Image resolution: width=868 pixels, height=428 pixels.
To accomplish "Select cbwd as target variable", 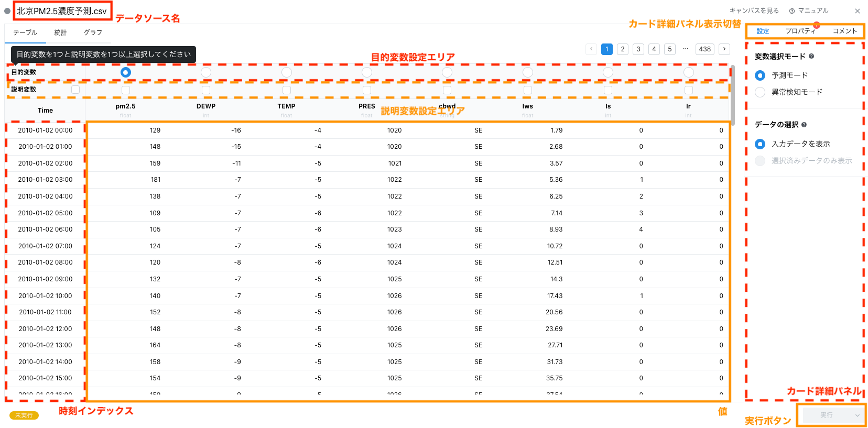I will coord(447,72).
